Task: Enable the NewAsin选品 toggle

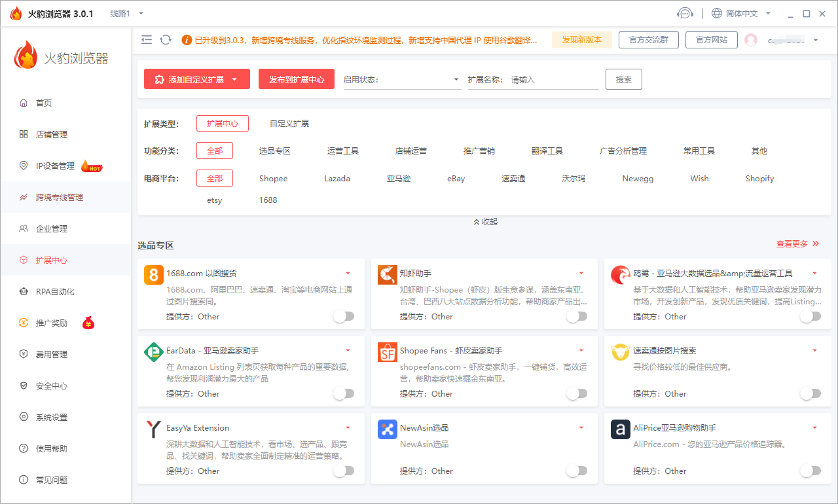Action: click(577, 471)
